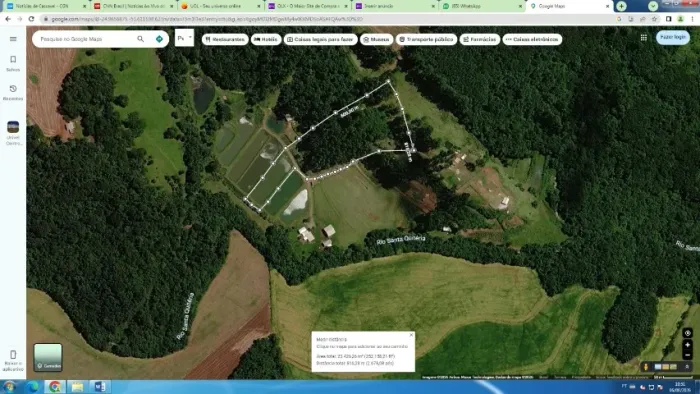Image resolution: width=700 pixels, height=394 pixels.
Task: Bookmark this page with the star icon
Action: coord(654,19)
